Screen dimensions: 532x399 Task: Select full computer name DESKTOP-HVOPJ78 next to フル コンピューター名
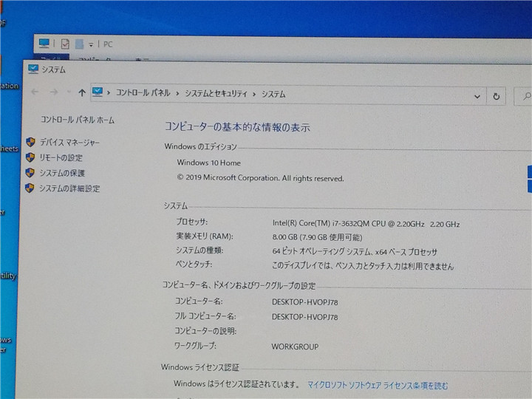coord(304,317)
